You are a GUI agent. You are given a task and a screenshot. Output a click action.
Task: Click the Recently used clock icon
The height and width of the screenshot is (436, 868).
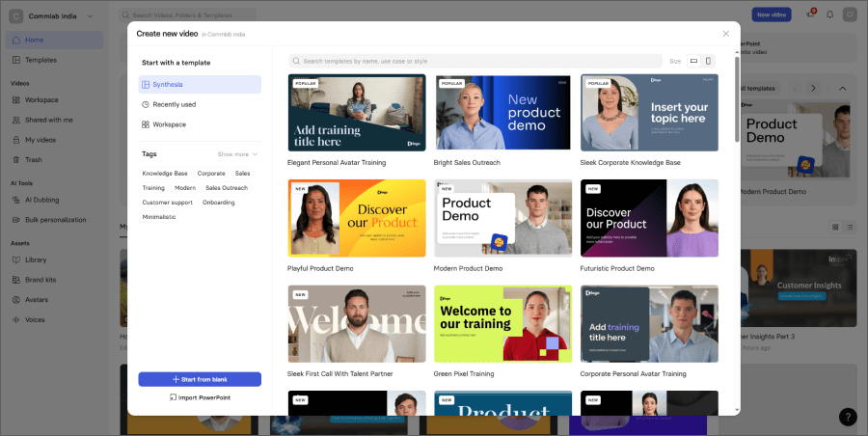click(x=146, y=105)
